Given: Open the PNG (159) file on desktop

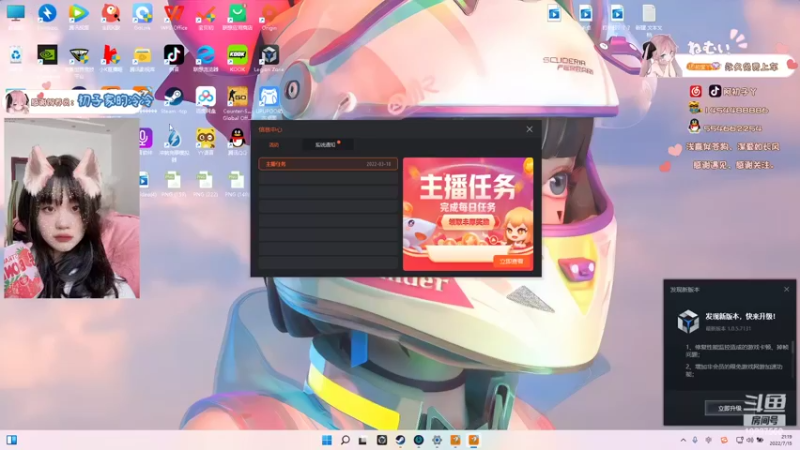Looking at the screenshot, I should [x=173, y=180].
